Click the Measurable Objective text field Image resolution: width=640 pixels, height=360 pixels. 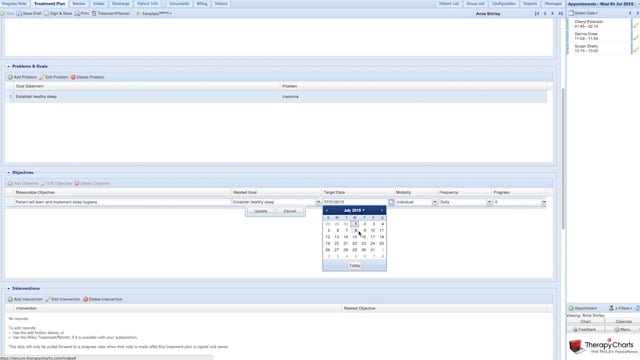(x=122, y=202)
